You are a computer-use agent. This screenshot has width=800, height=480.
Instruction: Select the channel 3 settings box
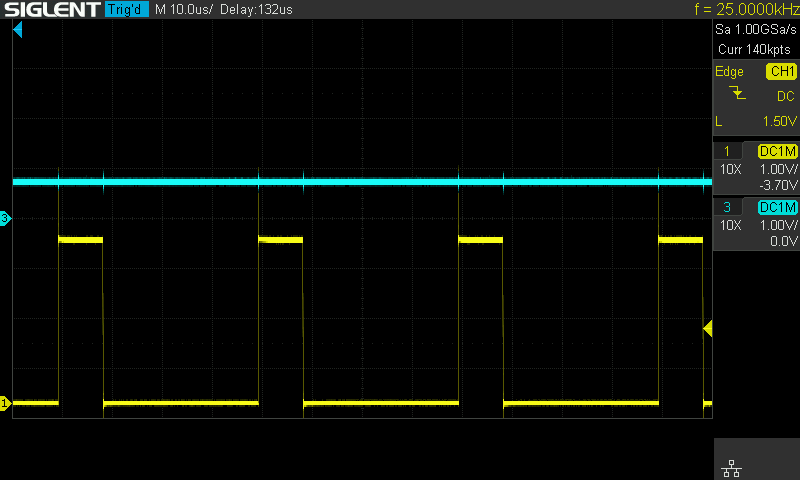click(756, 224)
